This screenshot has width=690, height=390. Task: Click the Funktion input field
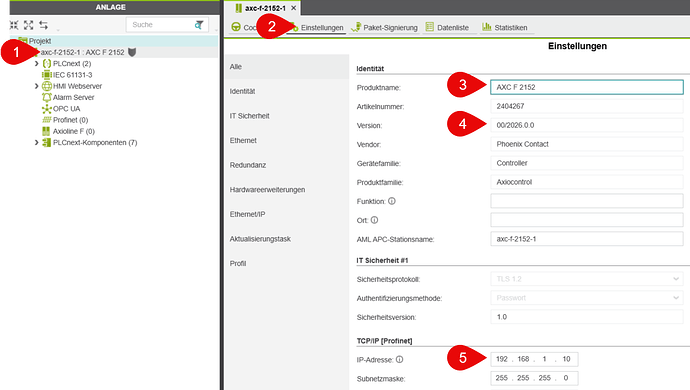point(587,201)
